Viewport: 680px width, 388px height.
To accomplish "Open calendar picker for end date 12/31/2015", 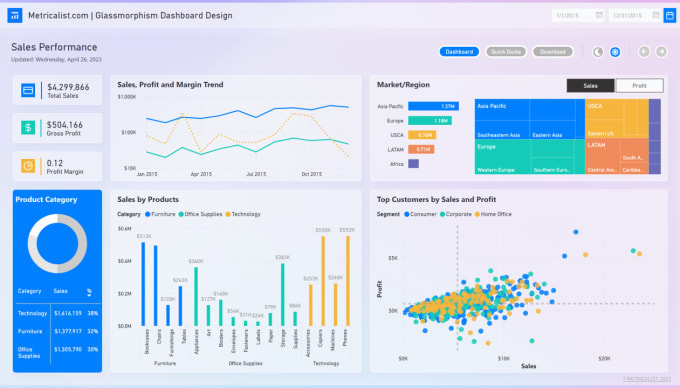I will tap(656, 15).
